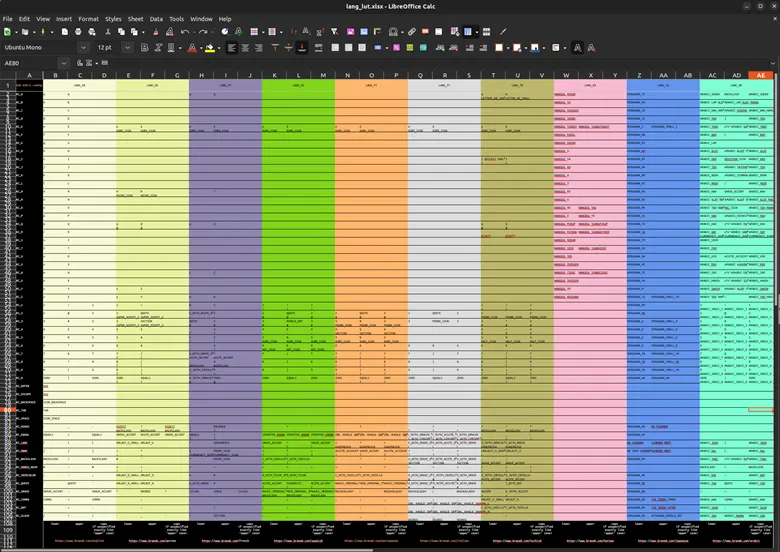
Task: Export directly as PDF icon
Action: [x=65, y=32]
